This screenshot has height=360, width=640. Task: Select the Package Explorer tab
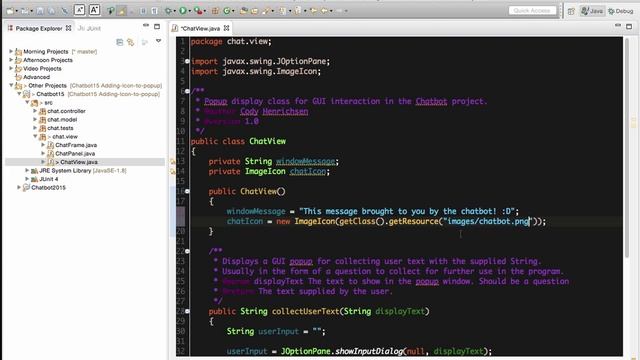click(39, 28)
